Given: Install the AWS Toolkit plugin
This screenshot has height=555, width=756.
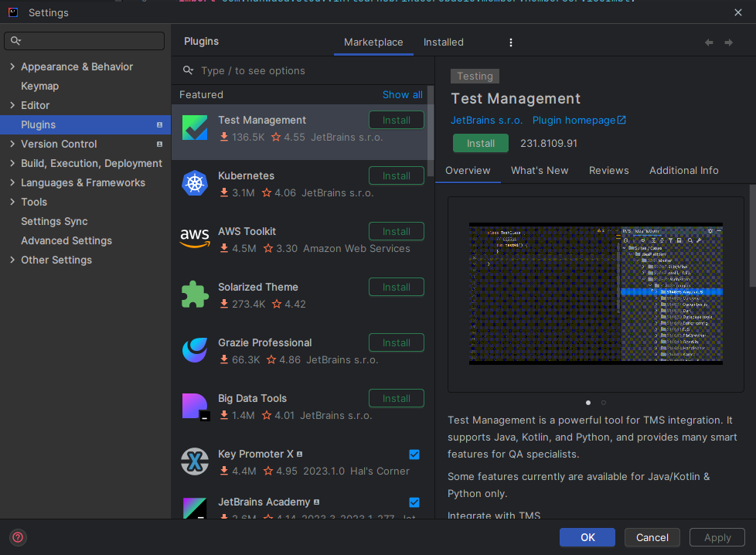Looking at the screenshot, I should click(397, 231).
